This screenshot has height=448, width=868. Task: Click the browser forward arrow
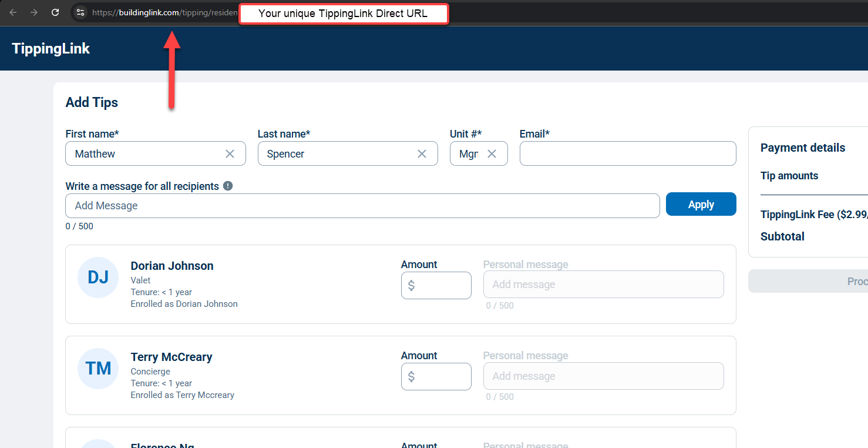(34, 12)
